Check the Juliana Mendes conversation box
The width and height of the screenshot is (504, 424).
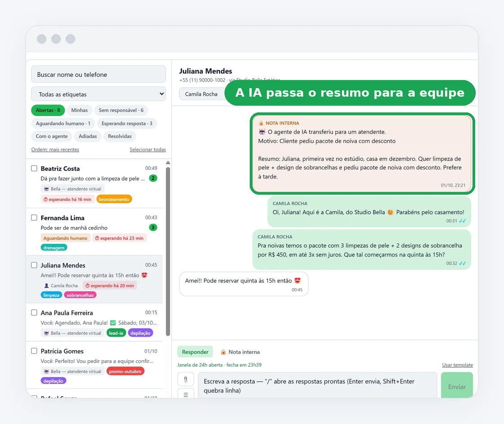[34, 265]
